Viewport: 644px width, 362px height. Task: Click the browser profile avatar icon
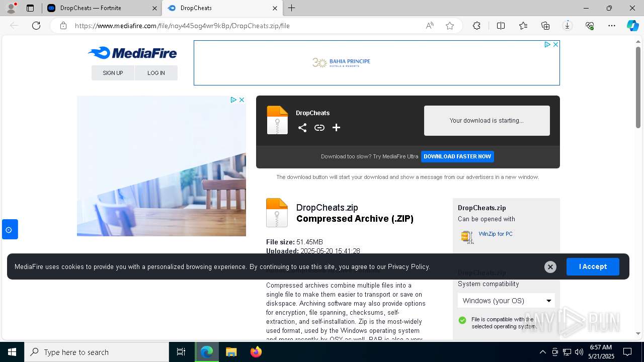11,8
